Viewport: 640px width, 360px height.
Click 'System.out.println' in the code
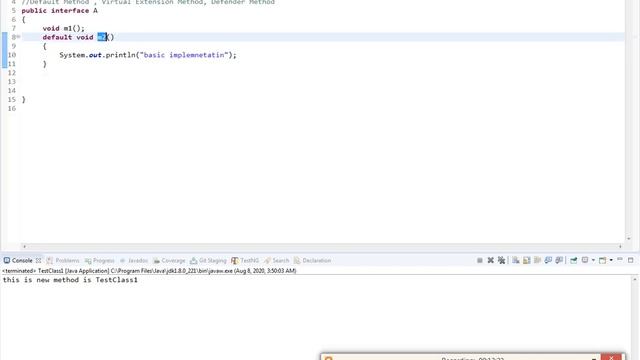pyautogui.click(x=98, y=55)
